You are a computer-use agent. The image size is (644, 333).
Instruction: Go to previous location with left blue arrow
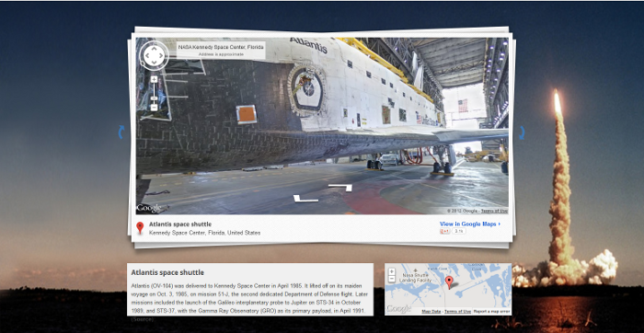tap(121, 132)
